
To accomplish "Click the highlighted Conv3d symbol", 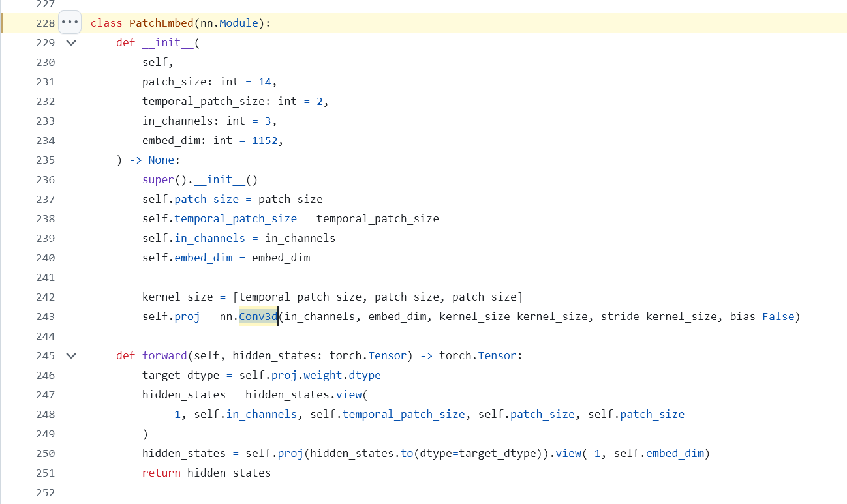I will pyautogui.click(x=258, y=316).
